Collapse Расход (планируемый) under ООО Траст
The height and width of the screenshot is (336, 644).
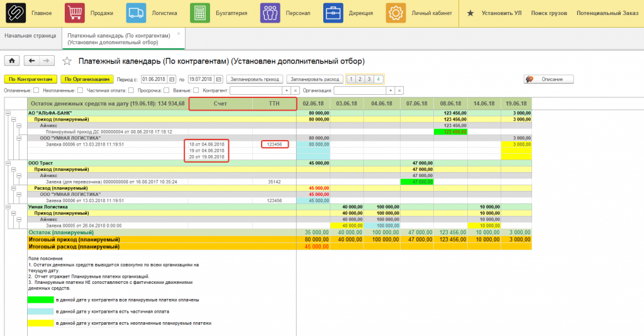click(x=14, y=188)
